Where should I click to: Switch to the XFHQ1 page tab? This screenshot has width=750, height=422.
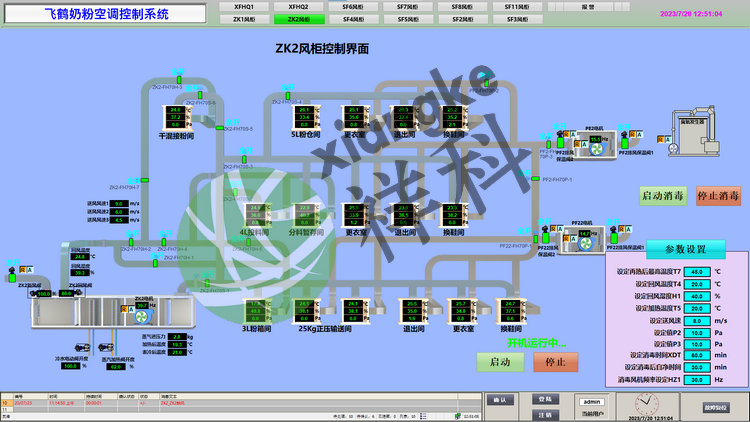(x=243, y=6)
